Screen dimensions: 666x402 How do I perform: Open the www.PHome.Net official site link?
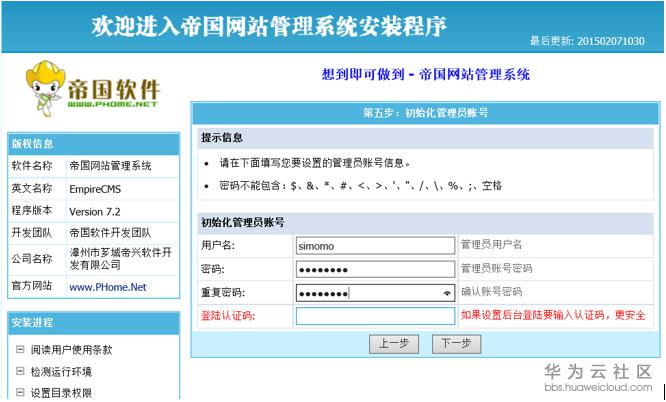coord(108,287)
